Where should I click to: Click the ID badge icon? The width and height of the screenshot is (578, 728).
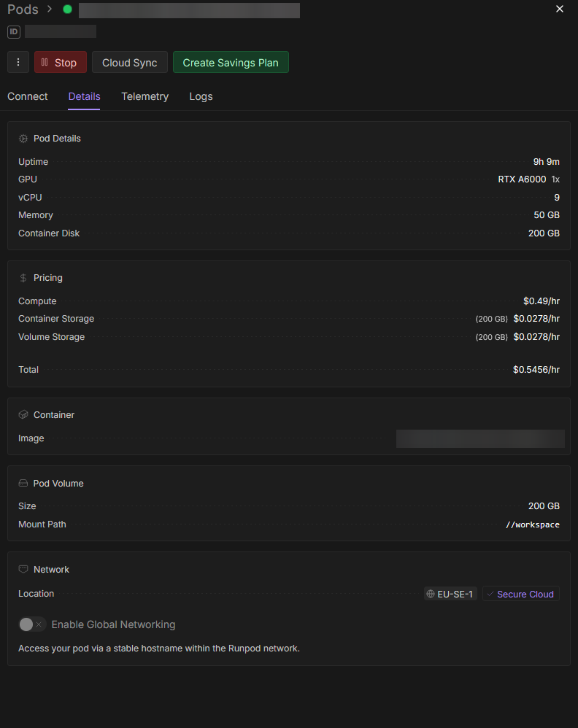pos(14,31)
